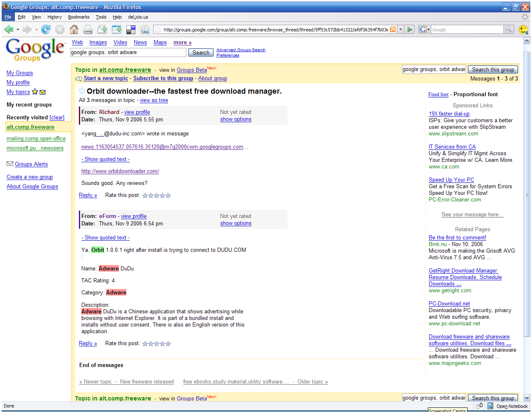Open the del.icio.us bookmarks icon
Image resolution: width=532 pixels, height=412 pixels.
click(131, 29)
